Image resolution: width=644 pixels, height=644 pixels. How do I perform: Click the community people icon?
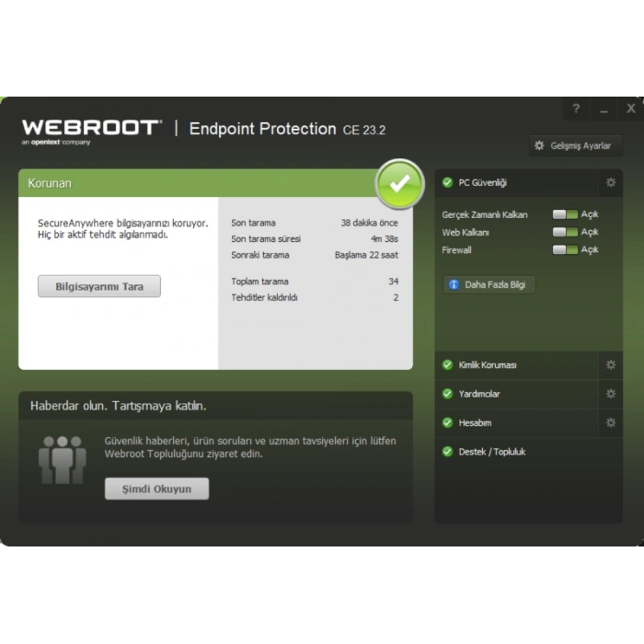click(x=63, y=460)
